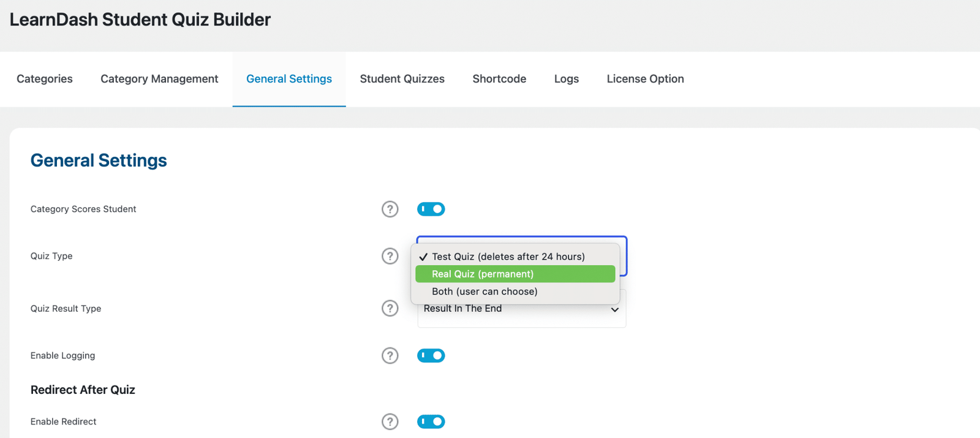The width and height of the screenshot is (980, 438).
Task: Go to the Student Quizzes tab
Action: (402, 79)
